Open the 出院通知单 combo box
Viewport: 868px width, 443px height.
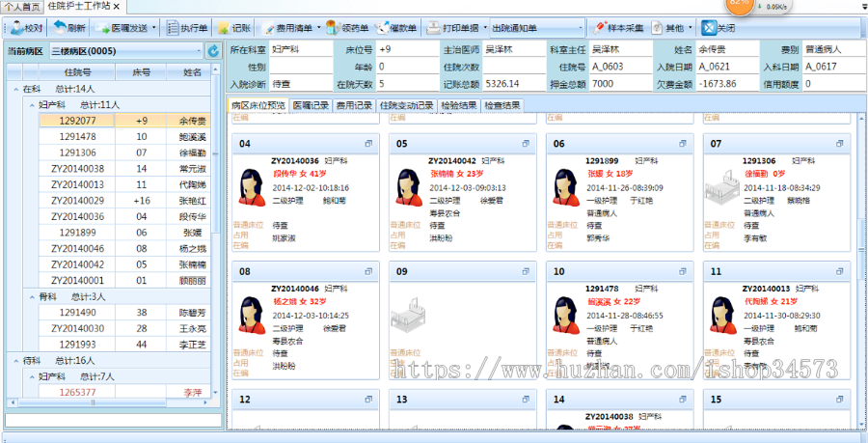(x=537, y=28)
